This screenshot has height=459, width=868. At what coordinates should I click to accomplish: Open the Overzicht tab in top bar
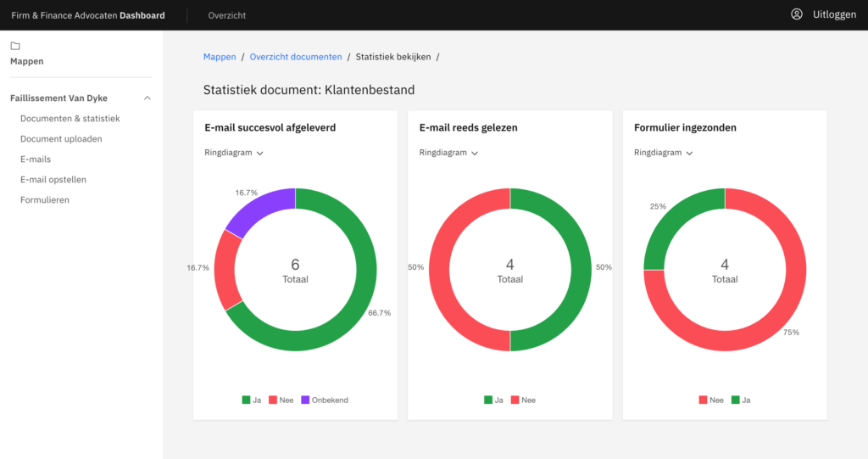point(227,15)
